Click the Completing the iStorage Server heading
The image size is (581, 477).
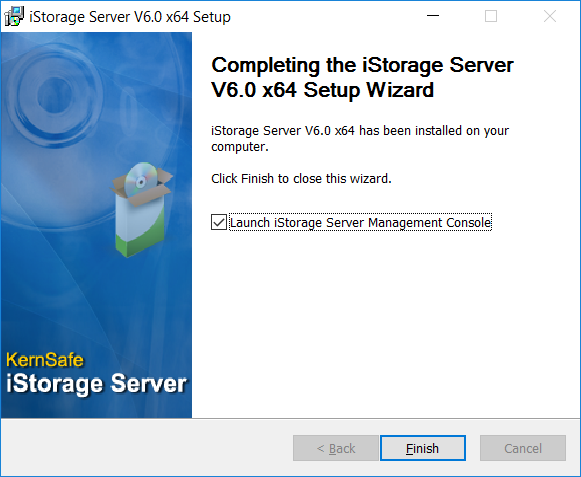pos(362,77)
